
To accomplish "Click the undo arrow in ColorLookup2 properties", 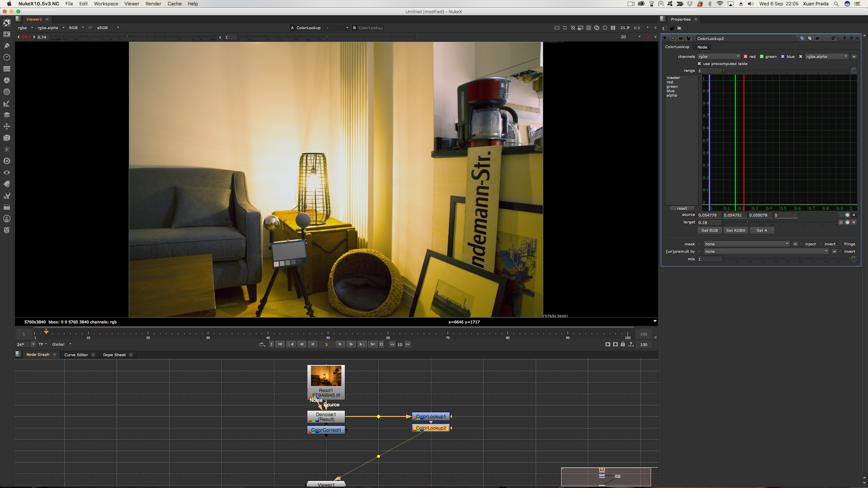I will coord(818,38).
